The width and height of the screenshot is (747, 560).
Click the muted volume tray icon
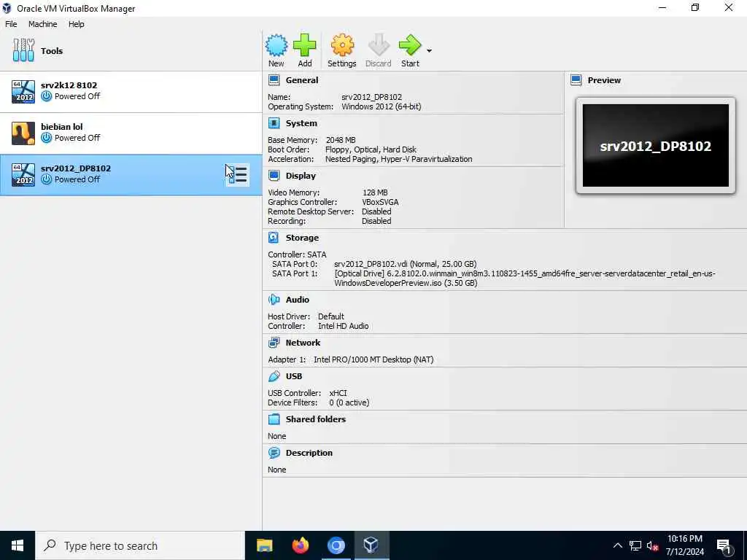click(652, 545)
